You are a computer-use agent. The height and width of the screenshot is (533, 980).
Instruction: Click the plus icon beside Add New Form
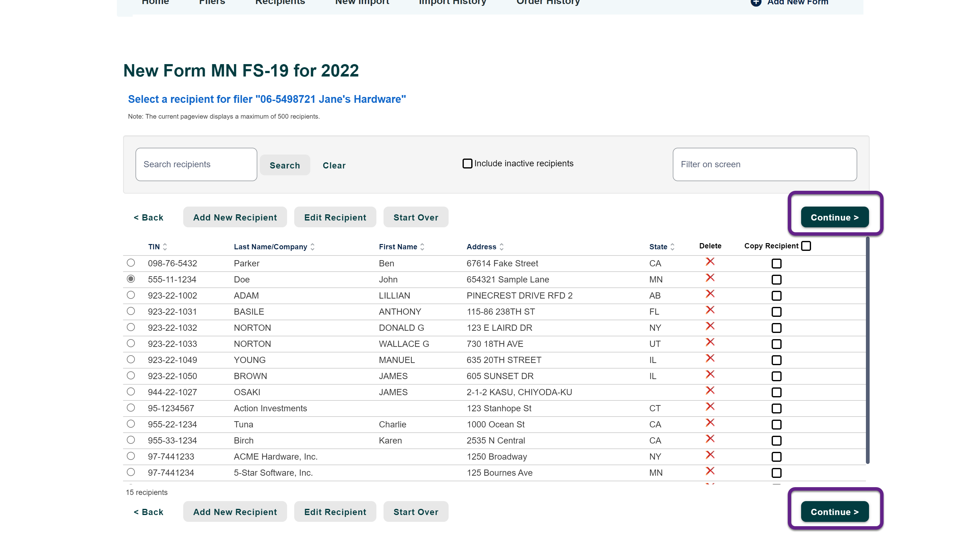[756, 2]
